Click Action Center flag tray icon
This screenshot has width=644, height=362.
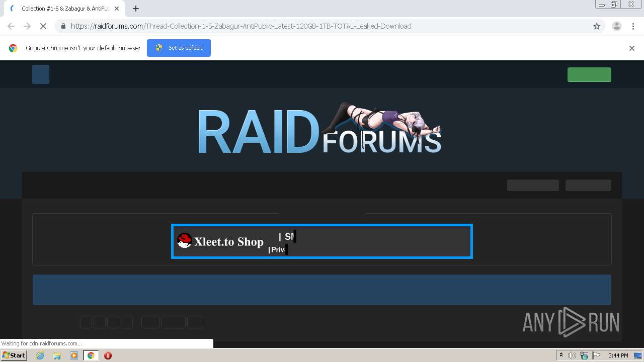tap(596, 355)
